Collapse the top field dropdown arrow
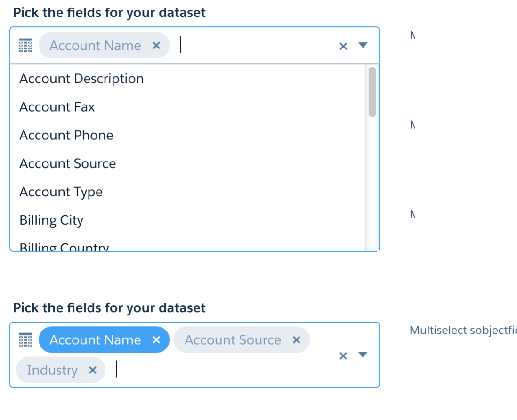This screenshot has width=517, height=420. pyautogui.click(x=363, y=45)
